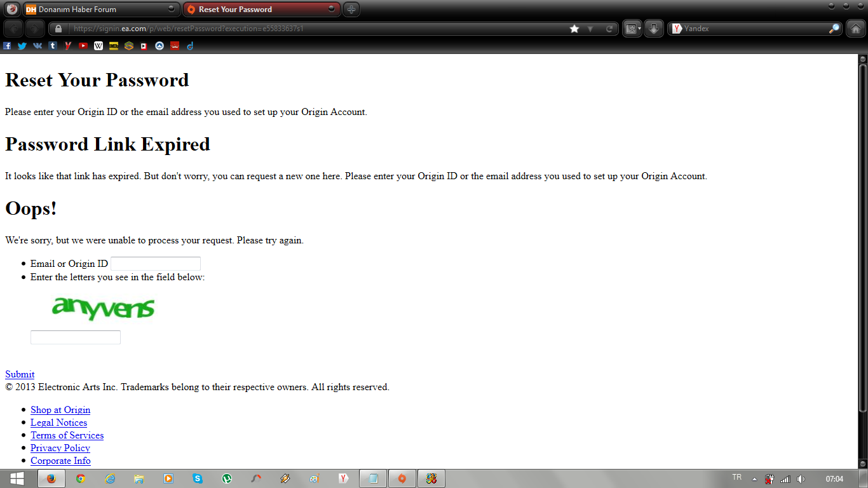Click the green captcha image
Image resolution: width=868 pixels, height=488 pixels.
point(104,308)
